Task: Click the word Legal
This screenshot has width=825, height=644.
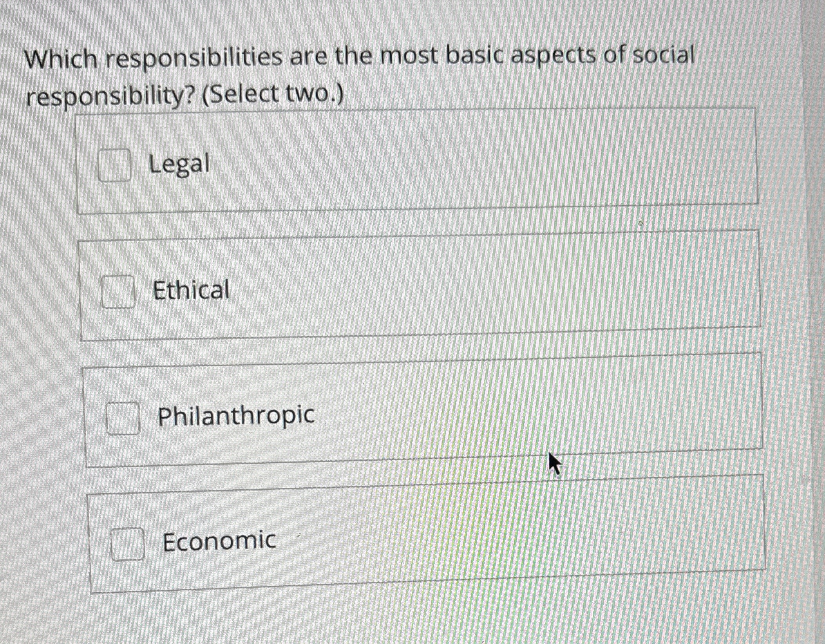Action: click(179, 165)
